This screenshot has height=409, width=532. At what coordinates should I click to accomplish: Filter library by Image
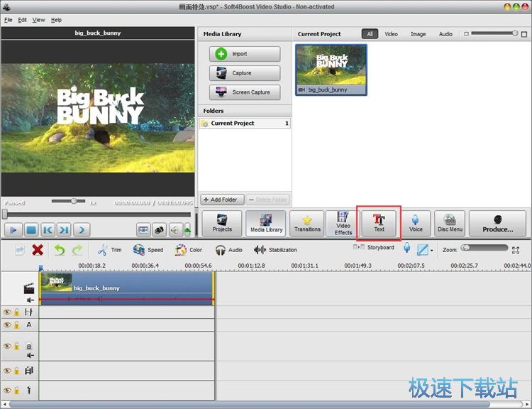418,34
